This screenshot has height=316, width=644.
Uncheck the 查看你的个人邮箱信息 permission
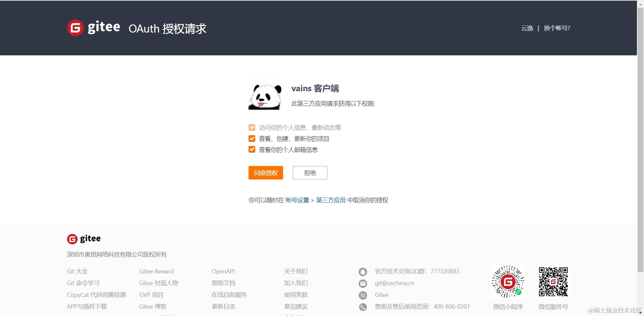(x=252, y=149)
